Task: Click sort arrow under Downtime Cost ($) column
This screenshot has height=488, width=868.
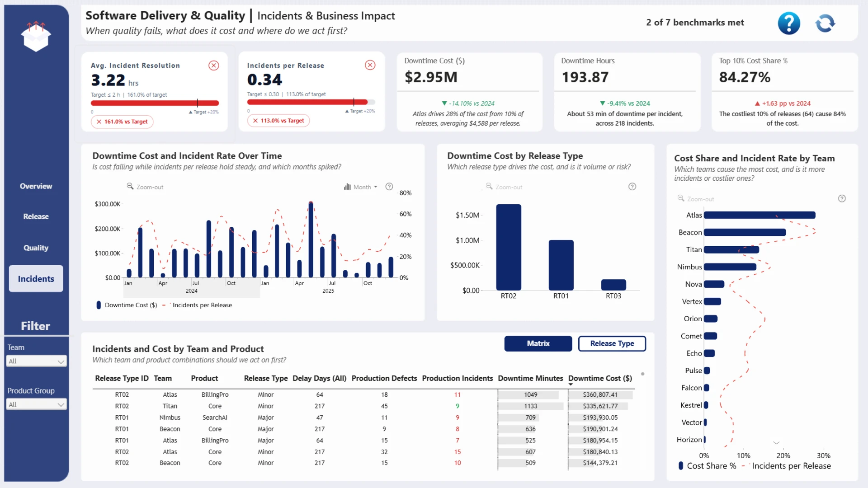Action: pos(571,385)
